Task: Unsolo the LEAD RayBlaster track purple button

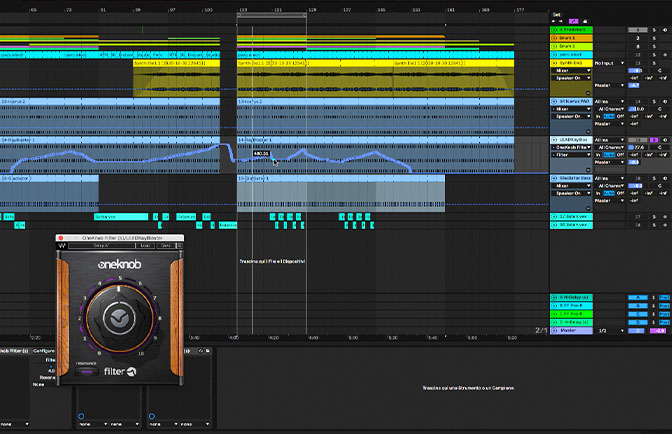Action: (654, 140)
